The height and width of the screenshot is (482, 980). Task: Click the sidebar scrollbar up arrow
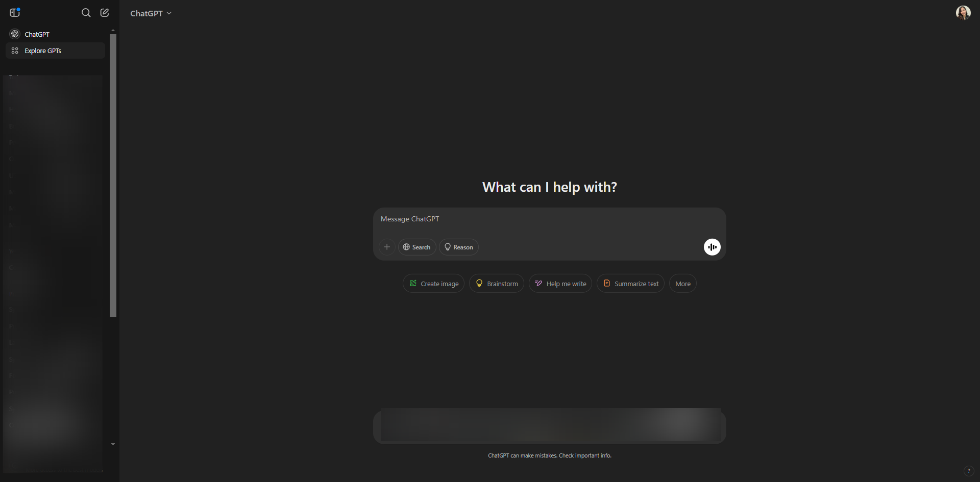tap(113, 31)
